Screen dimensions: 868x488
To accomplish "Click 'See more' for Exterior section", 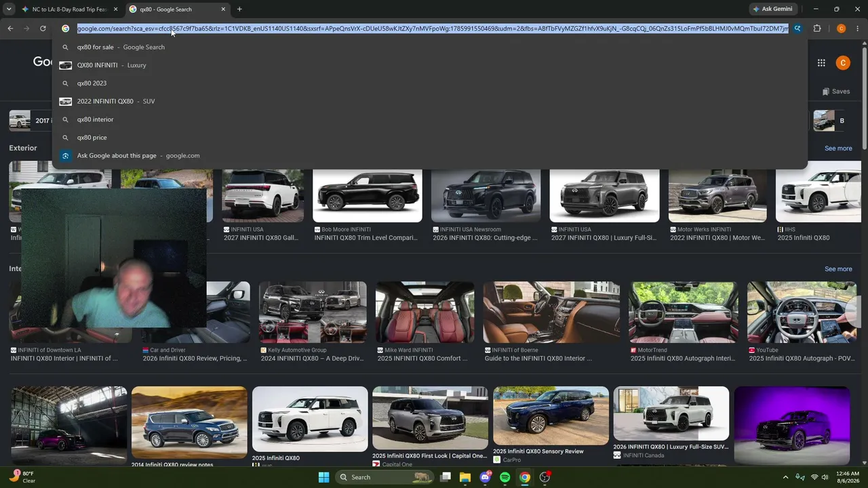I will point(838,148).
